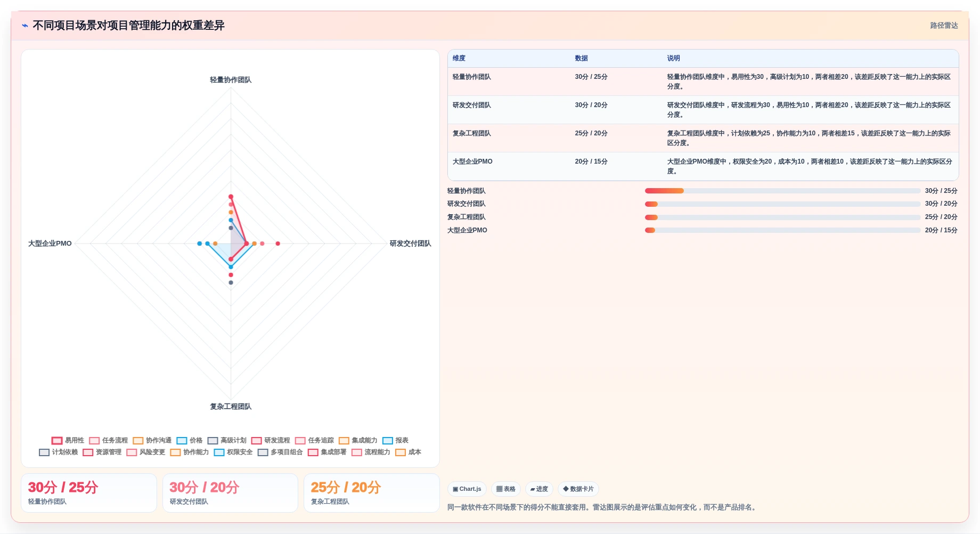Click the 路径雷达 label in header
This screenshot has height=534, width=980.
coord(944,26)
